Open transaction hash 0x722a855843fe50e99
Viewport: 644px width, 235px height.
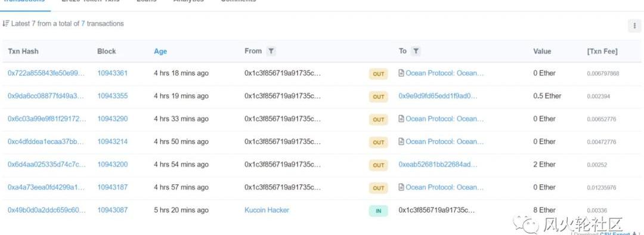pos(46,73)
